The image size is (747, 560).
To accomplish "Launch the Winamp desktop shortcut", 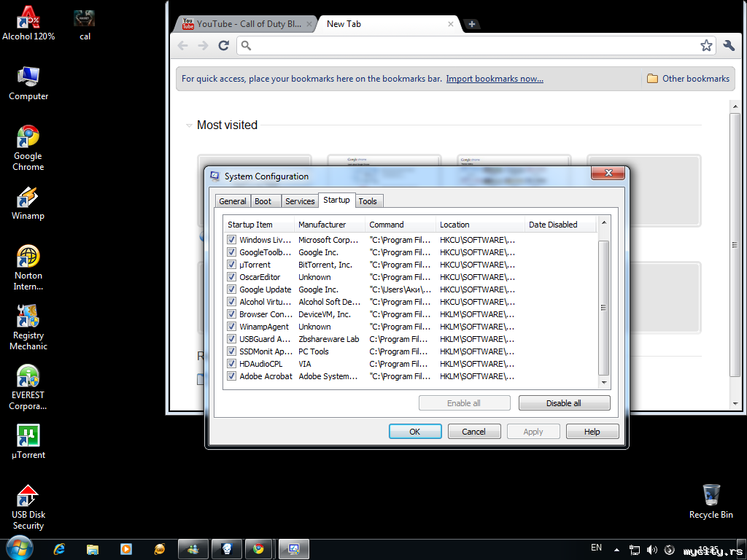I will [28, 203].
